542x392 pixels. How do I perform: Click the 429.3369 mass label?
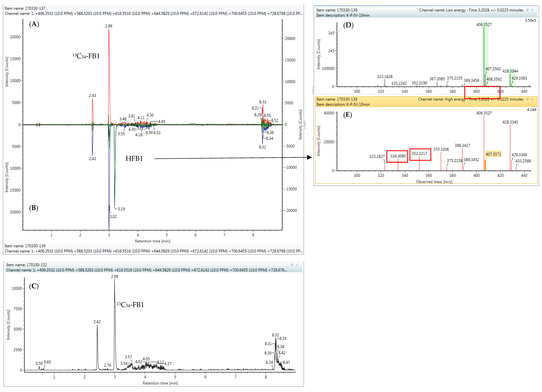point(519,155)
